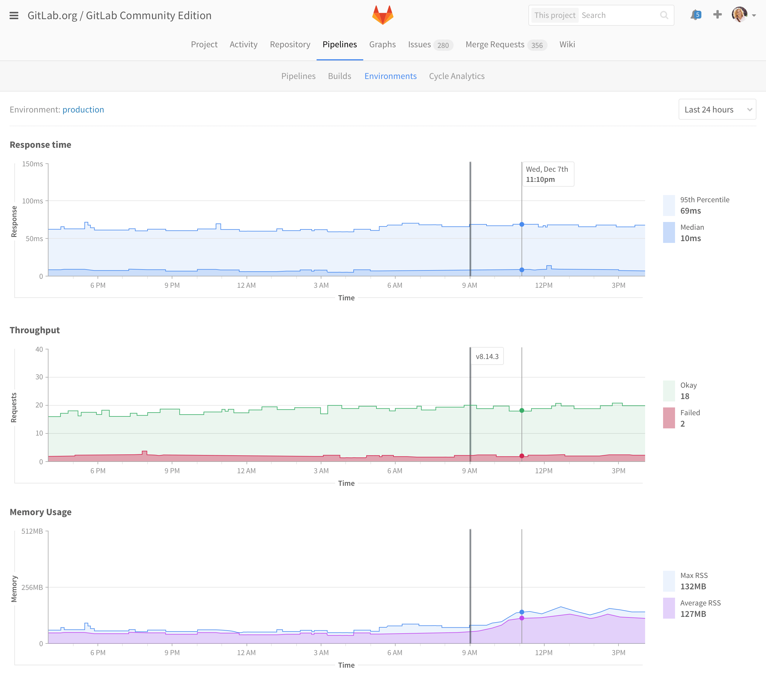
Task: Click the Median legend color swatch
Action: pyautogui.click(x=669, y=232)
